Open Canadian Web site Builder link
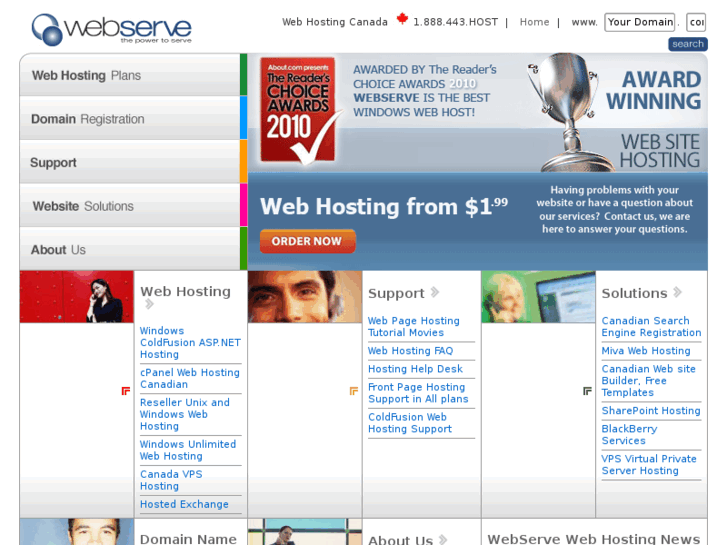Screen dimensions: 727x545 click(649, 380)
